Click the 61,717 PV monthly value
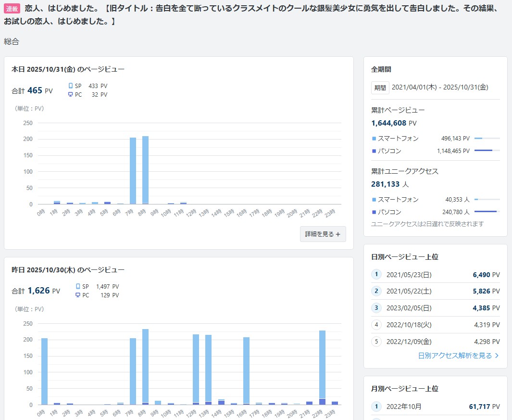This screenshot has width=512, height=420. point(485,407)
